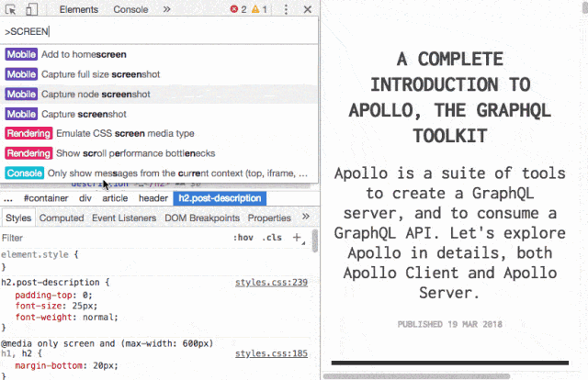
Task: Select Show scroll performance bottlenecks command
Action: [159, 153]
